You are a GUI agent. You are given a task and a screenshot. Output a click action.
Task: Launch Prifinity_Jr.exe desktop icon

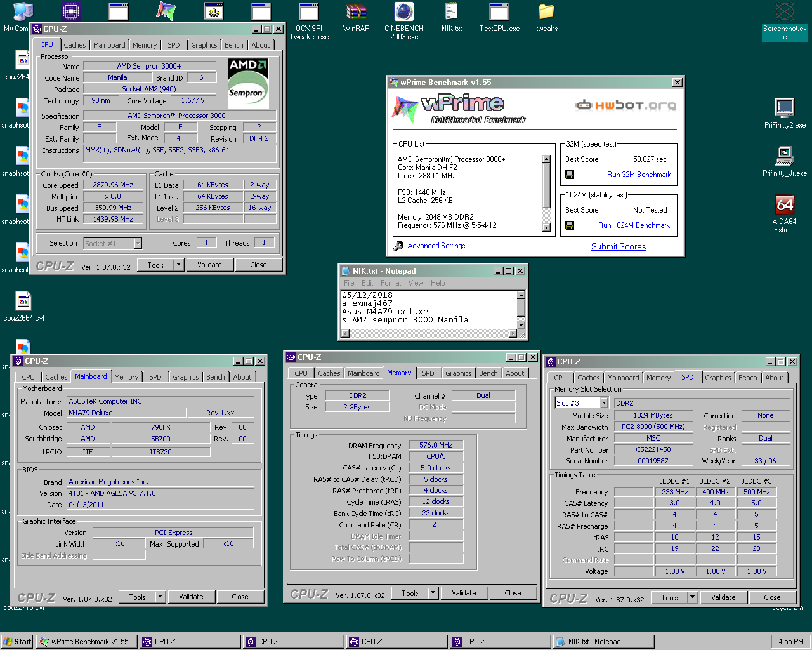pyautogui.click(x=785, y=162)
